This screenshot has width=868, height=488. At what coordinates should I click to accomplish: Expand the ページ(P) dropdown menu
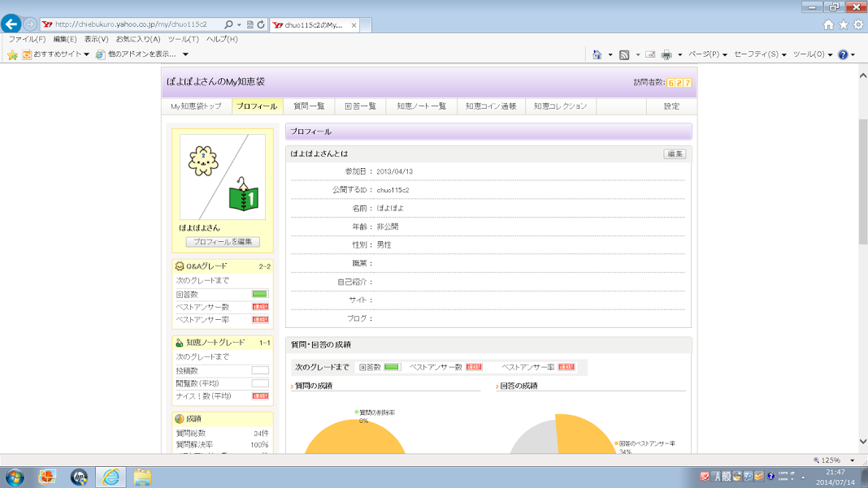pyautogui.click(x=707, y=54)
